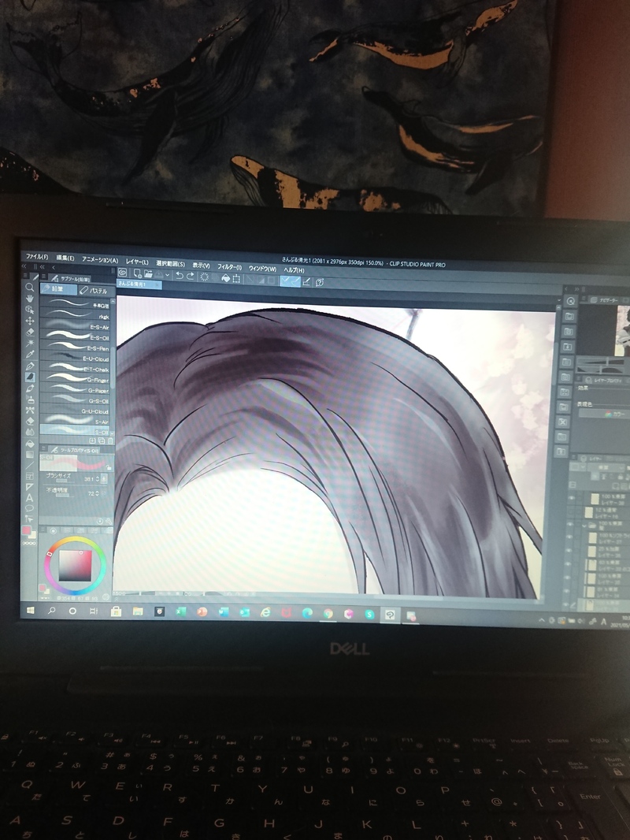Click the Navigator preview thumbnail
Viewport: 630px width, 840px height.
[x=622, y=330]
